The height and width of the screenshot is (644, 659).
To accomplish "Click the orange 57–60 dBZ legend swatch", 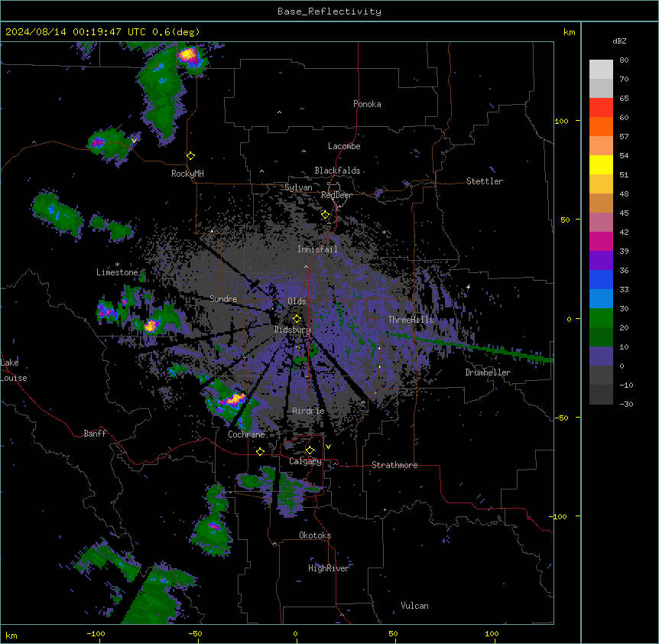I will pos(601,126).
